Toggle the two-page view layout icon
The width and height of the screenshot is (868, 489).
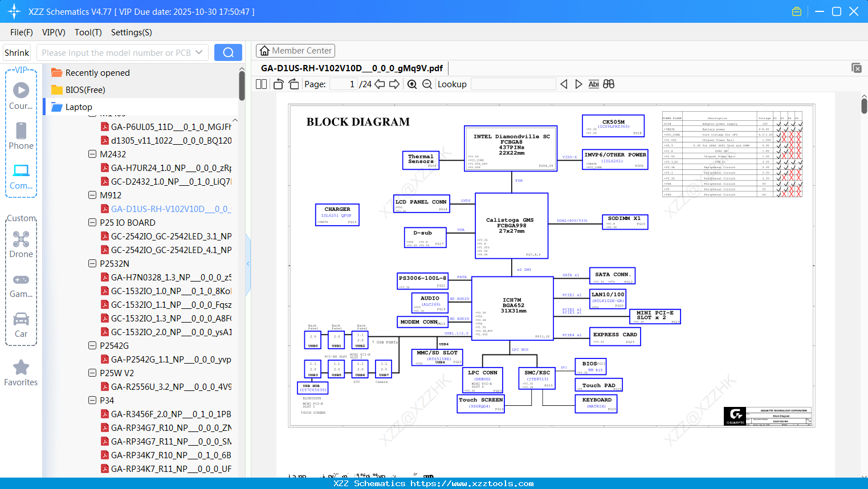click(x=261, y=84)
